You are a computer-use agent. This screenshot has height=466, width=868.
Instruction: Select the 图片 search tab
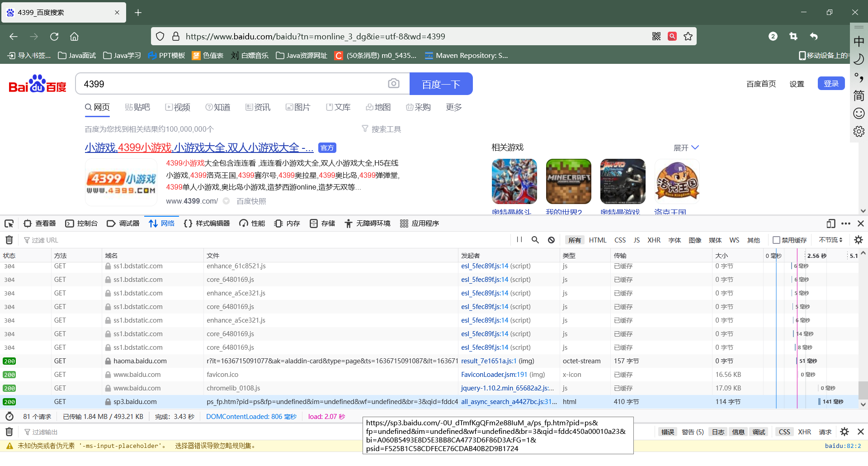pyautogui.click(x=298, y=107)
